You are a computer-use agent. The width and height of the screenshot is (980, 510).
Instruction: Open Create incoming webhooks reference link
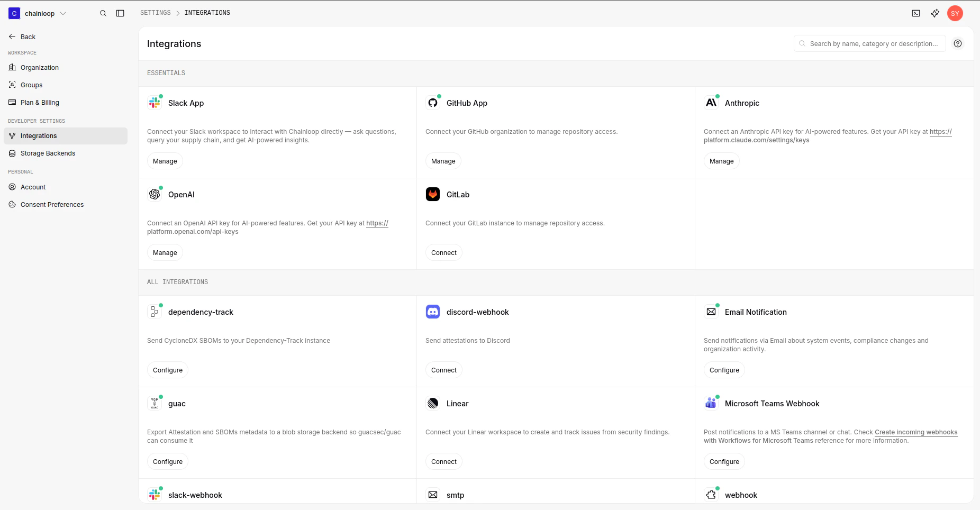pyautogui.click(x=916, y=432)
